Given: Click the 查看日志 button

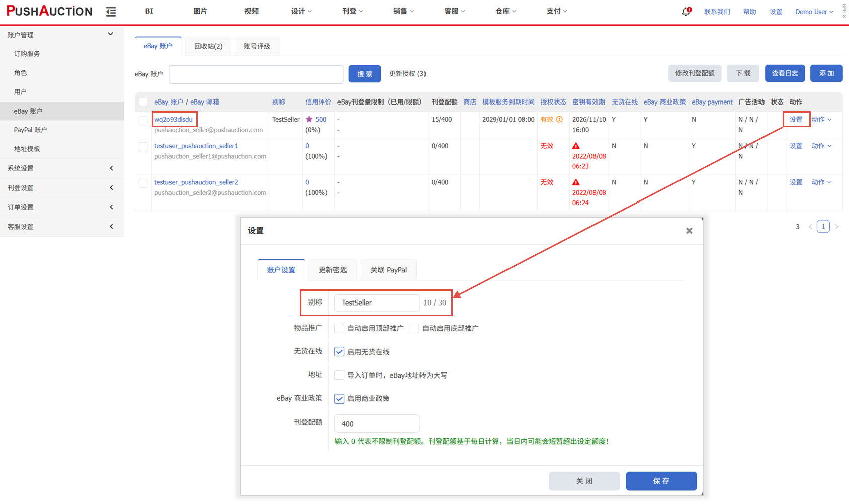Looking at the screenshot, I should coord(785,73).
